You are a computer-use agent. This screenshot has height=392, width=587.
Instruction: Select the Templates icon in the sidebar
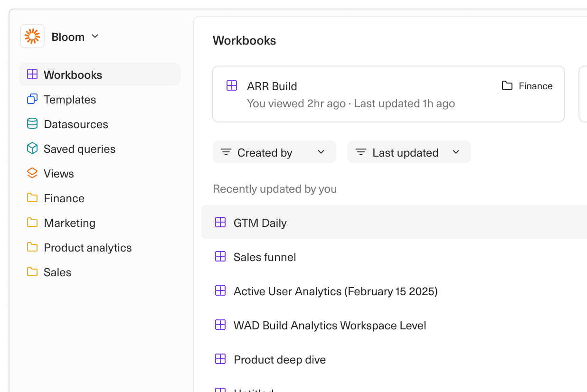(32, 99)
